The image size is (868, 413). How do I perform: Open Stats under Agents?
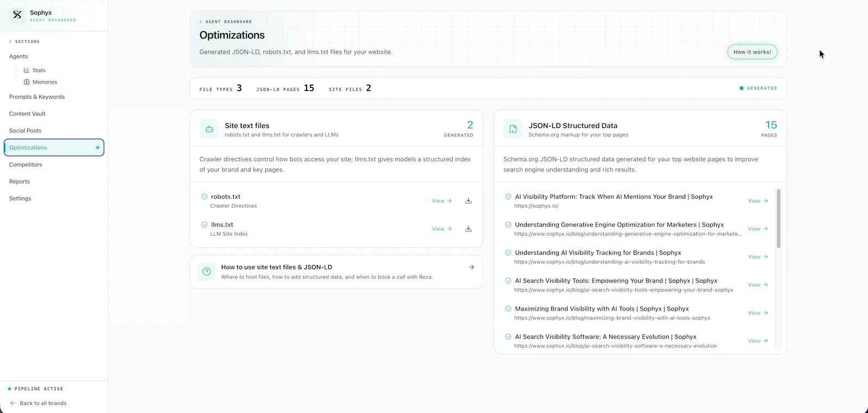tap(39, 70)
